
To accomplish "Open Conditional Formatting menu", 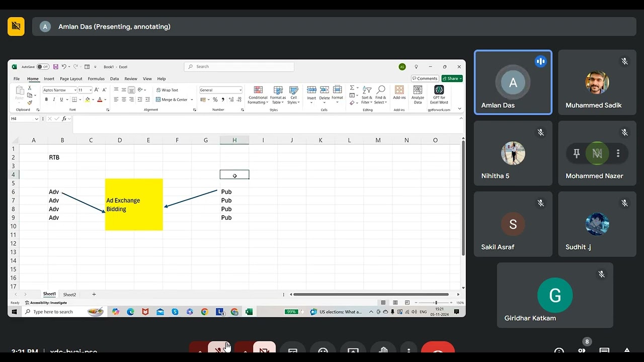I will (x=258, y=95).
